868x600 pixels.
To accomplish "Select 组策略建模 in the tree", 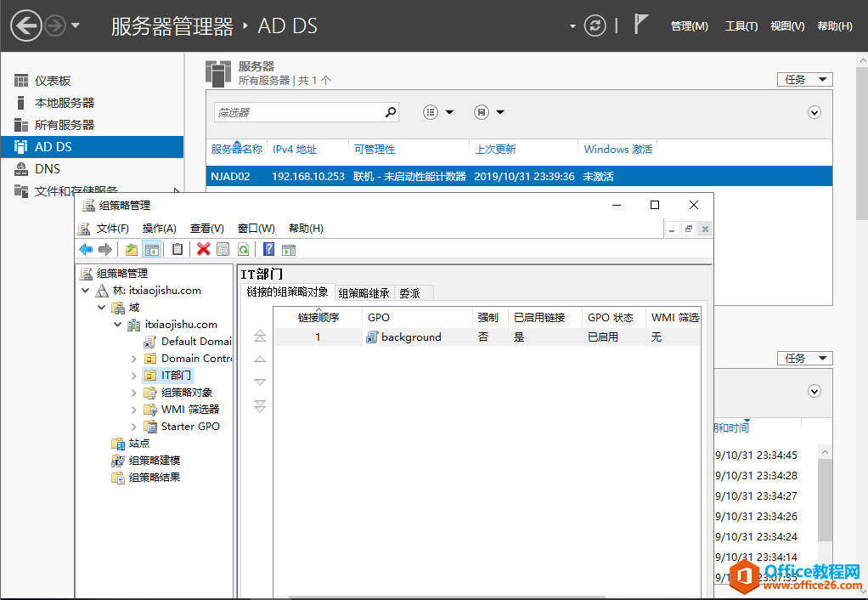I will coord(146,461).
